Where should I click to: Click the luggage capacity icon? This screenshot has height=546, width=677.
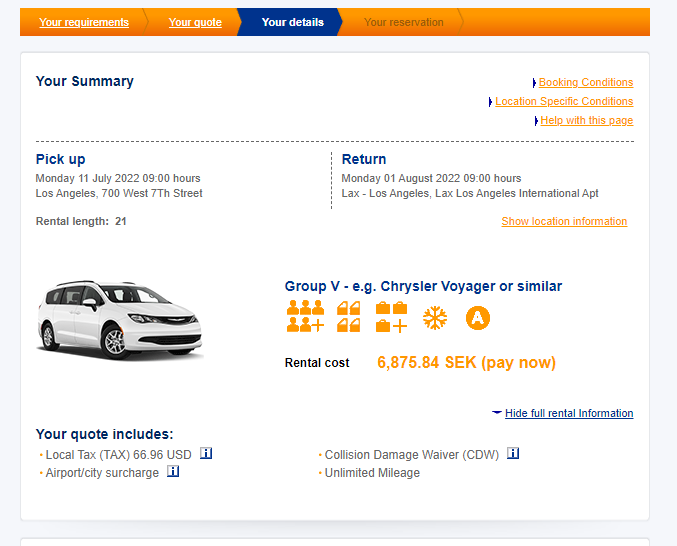point(391,317)
